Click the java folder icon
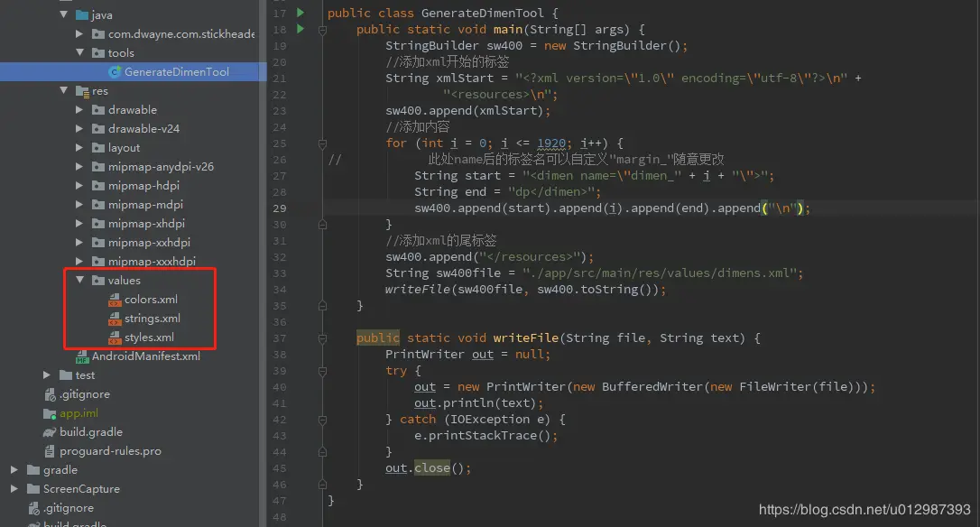The height and width of the screenshot is (527, 980). coord(82,14)
